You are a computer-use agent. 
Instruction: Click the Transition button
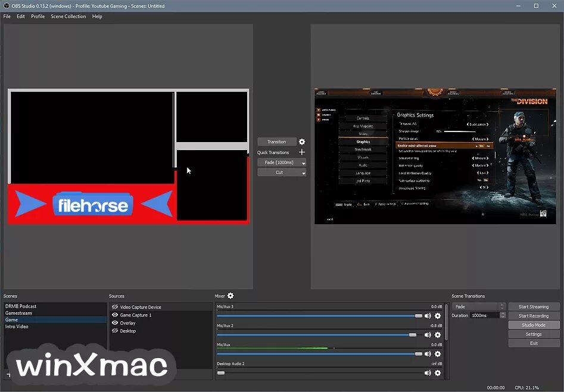277,142
